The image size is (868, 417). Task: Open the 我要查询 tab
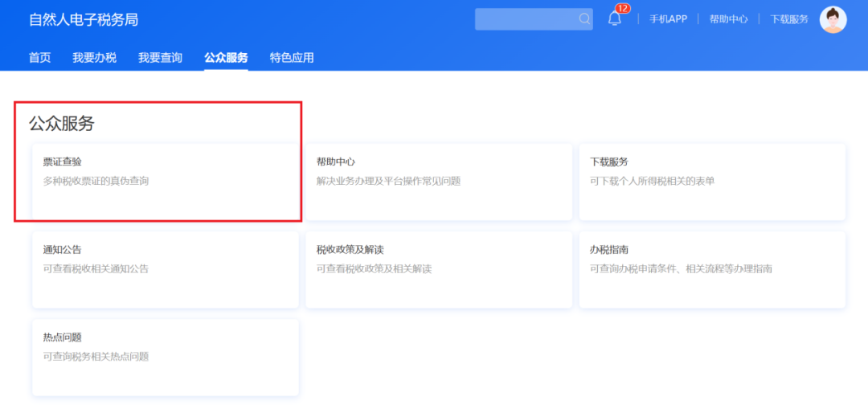pyautogui.click(x=160, y=58)
